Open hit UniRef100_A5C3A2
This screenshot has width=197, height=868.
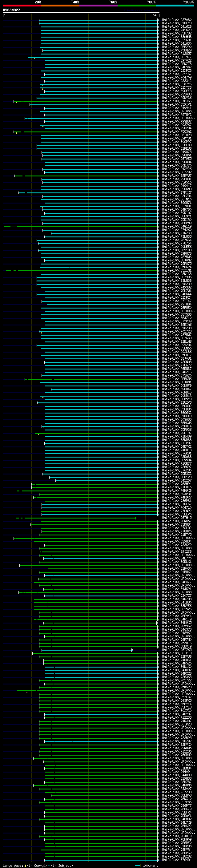coord(177,132)
